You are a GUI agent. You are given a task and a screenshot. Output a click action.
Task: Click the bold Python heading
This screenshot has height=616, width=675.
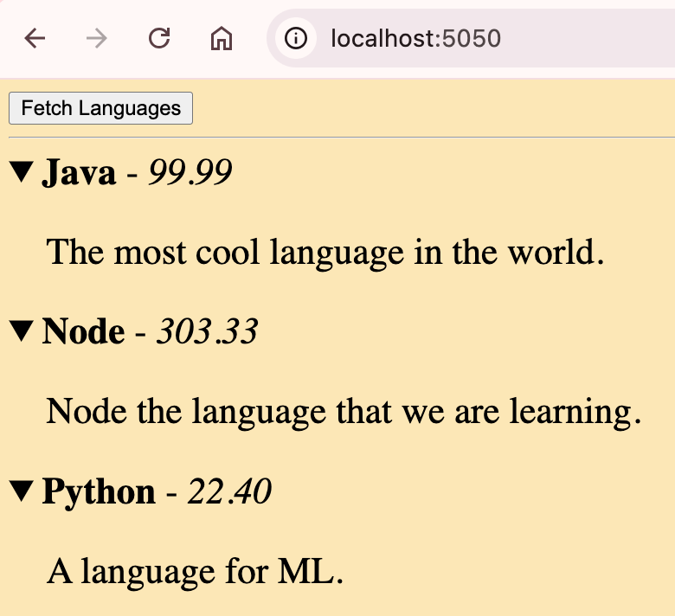[99, 492]
